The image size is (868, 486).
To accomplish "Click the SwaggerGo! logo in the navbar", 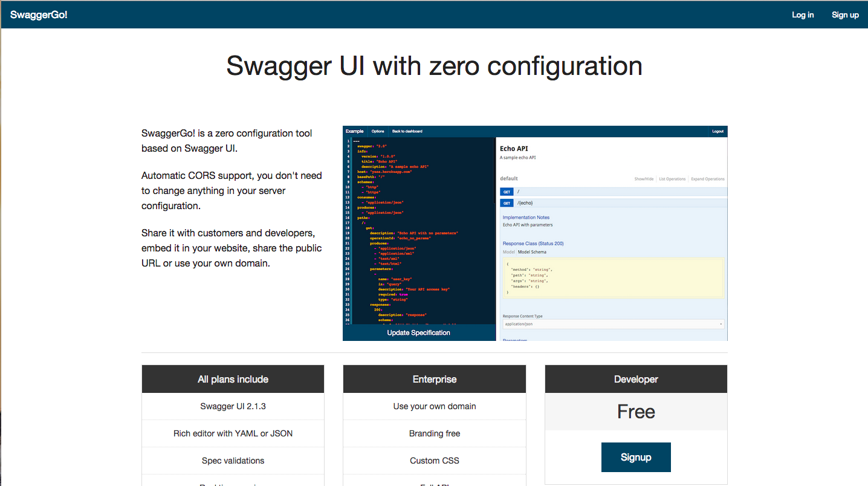I will click(x=38, y=15).
